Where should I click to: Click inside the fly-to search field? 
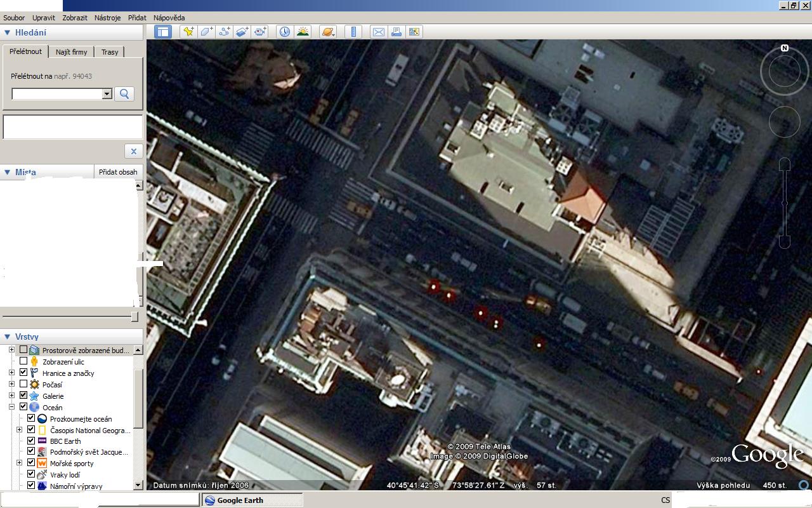point(57,94)
